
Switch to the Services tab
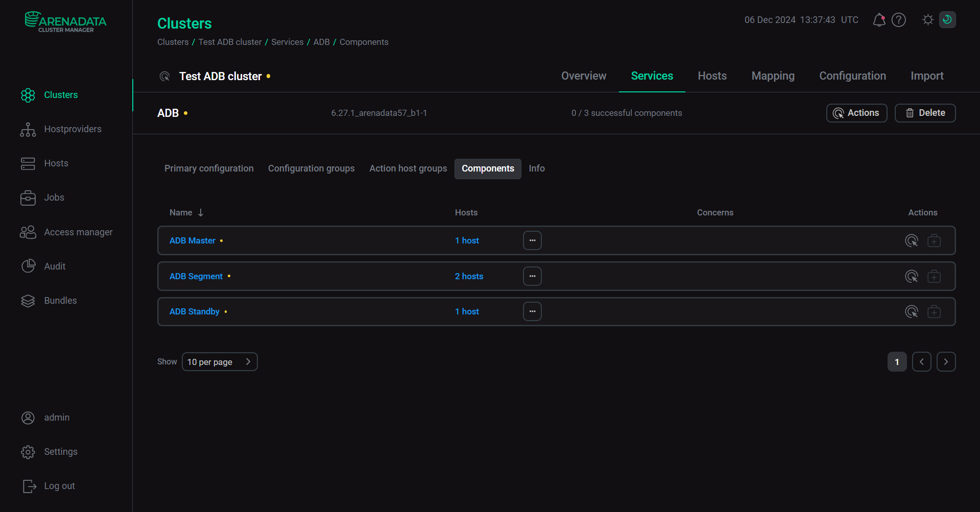pos(652,76)
